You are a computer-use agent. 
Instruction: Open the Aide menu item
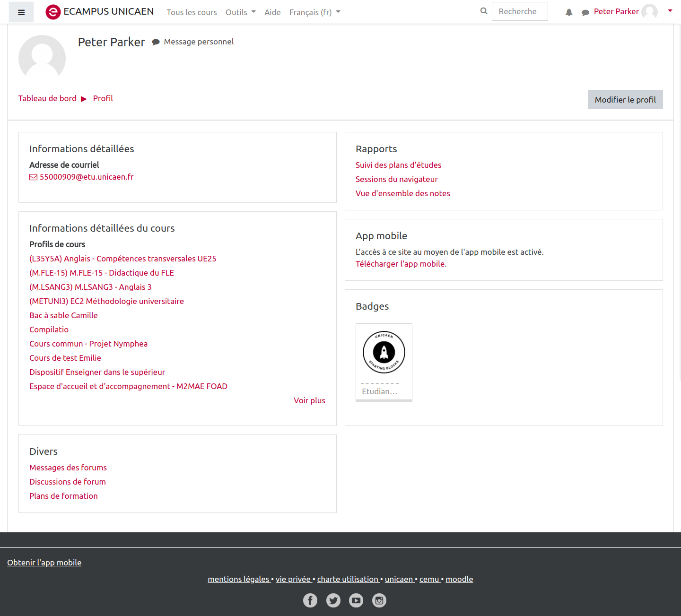click(272, 12)
